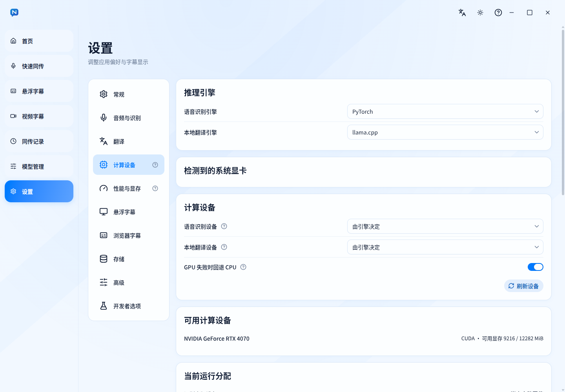Minimize the application window
Image resolution: width=565 pixels, height=392 pixels.
click(x=512, y=13)
